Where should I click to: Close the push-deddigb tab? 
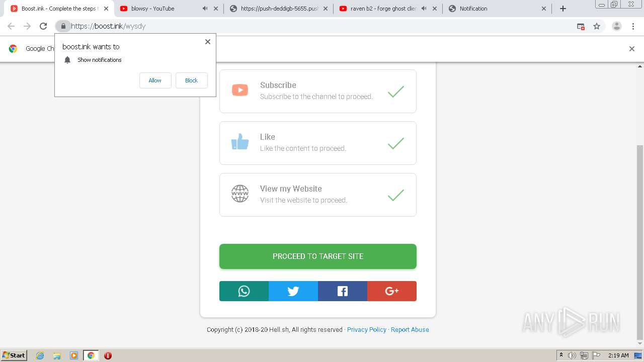(x=326, y=9)
